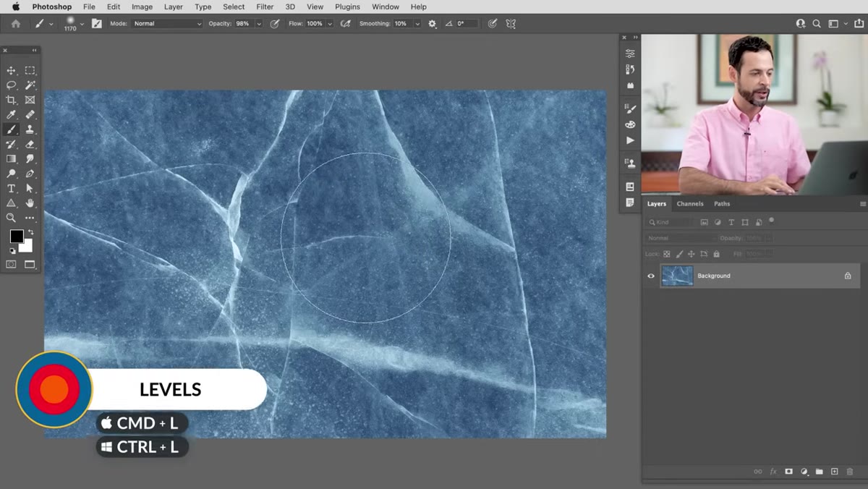Toggle brush settings panel in options bar
The width and height of the screenshot is (868, 489).
96,24
